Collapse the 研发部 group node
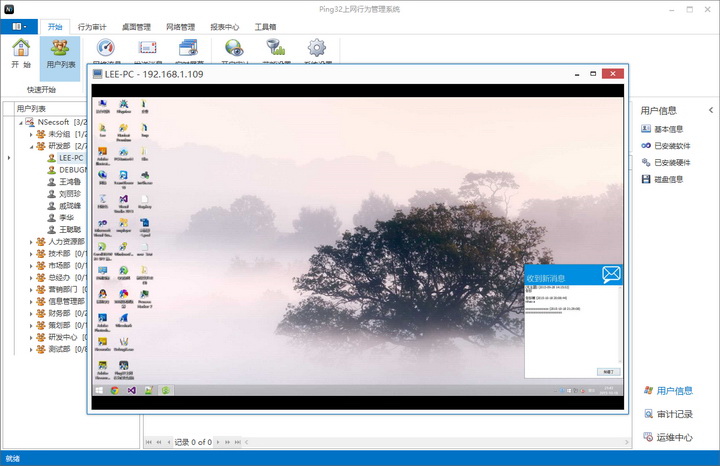 (x=31, y=146)
